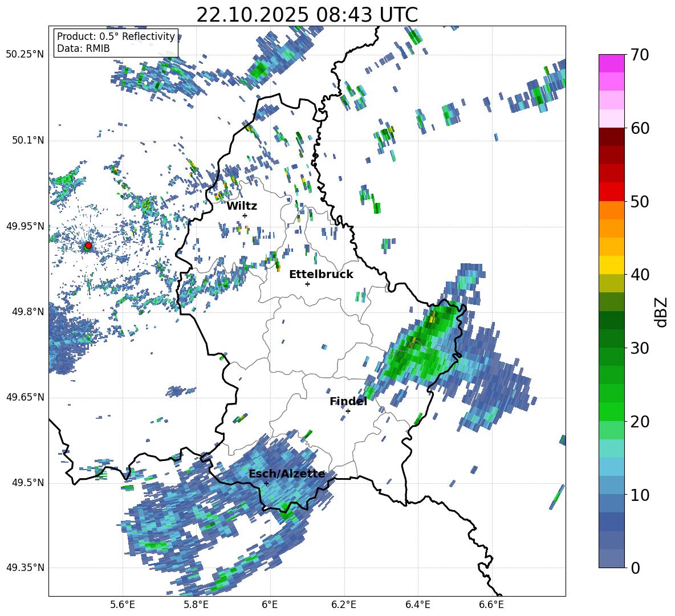675x616 pixels.
Task: Click the 49.65°N latitude label
Action: tap(25, 397)
